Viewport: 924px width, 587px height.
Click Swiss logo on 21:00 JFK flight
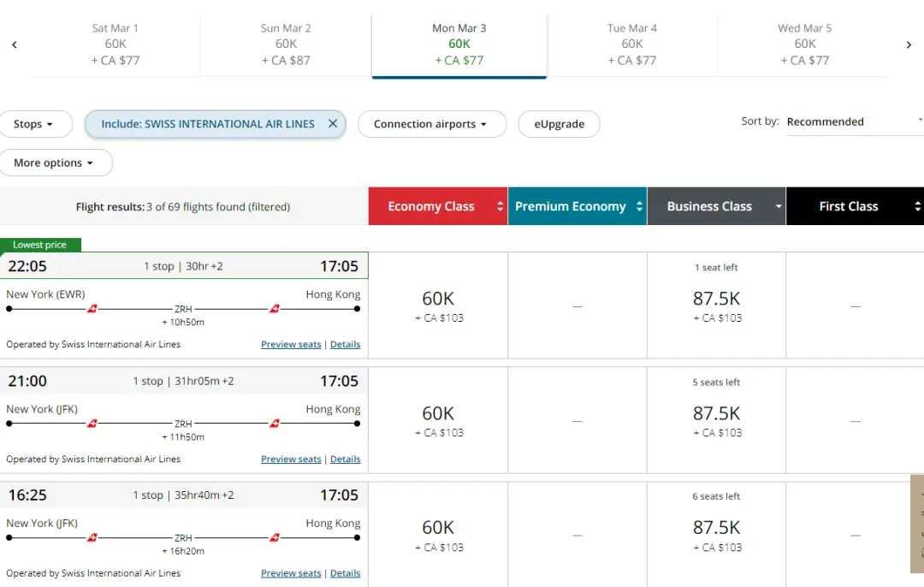point(92,423)
